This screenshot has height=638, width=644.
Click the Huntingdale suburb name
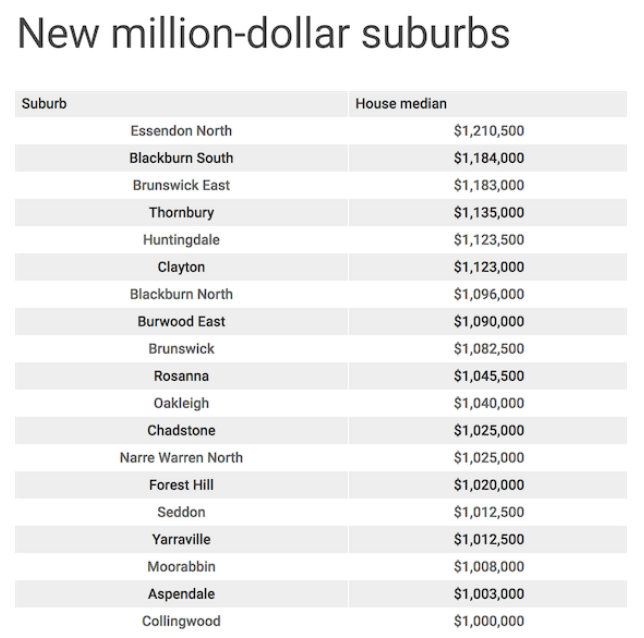(x=181, y=240)
